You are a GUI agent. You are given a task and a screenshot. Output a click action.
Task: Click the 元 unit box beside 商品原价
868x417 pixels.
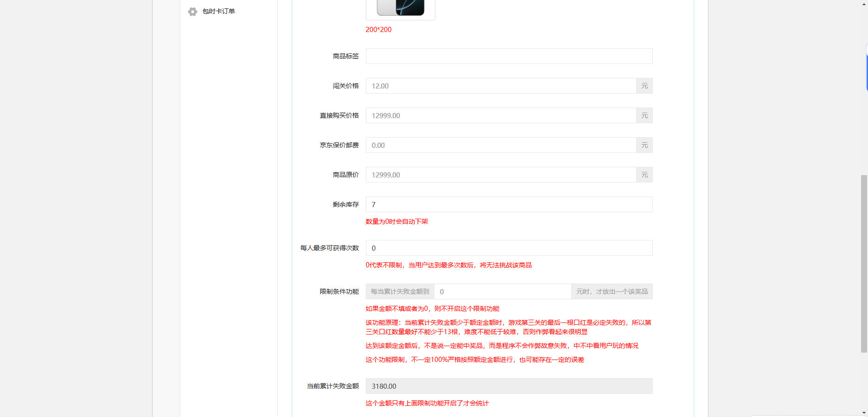[x=645, y=175]
